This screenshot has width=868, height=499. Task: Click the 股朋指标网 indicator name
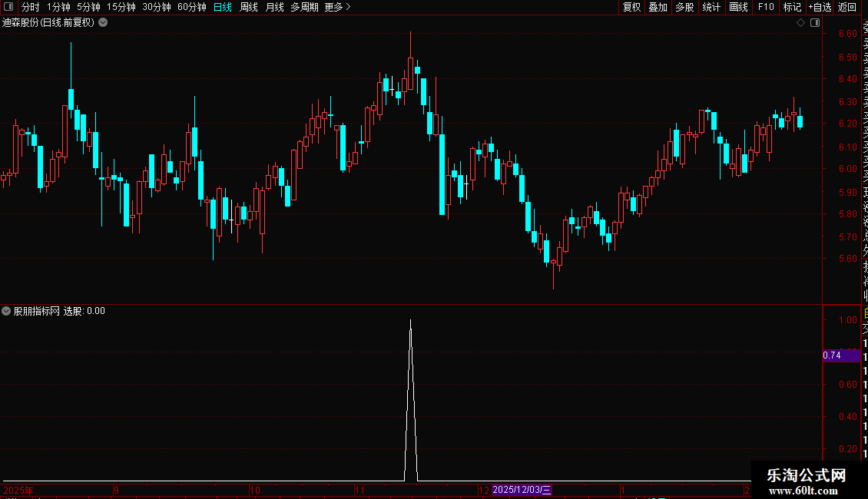point(37,311)
